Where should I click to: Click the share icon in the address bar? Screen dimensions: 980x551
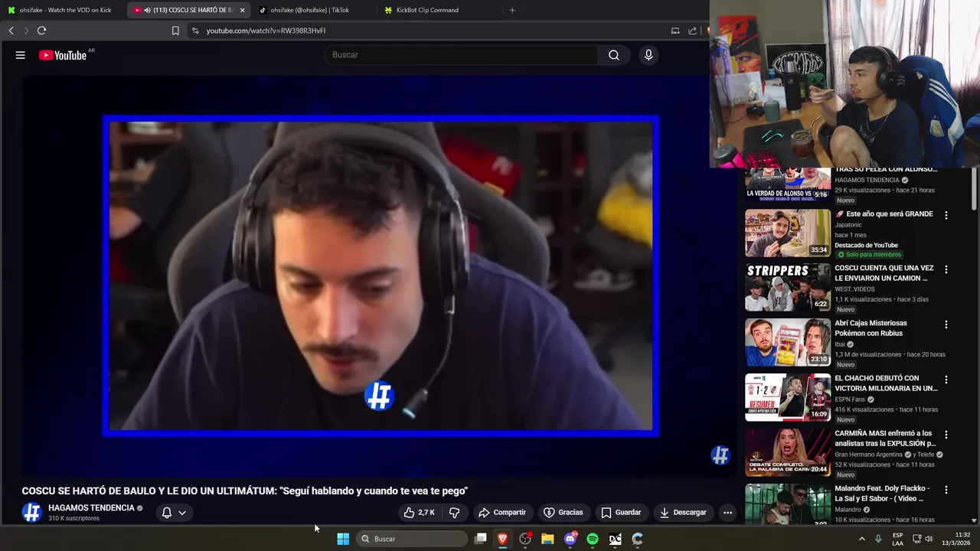[x=693, y=31]
